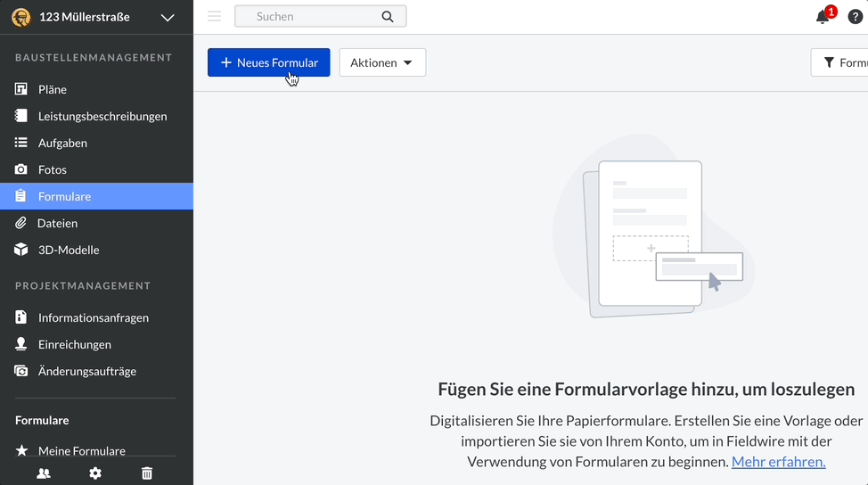Open the help question mark icon

855,17
